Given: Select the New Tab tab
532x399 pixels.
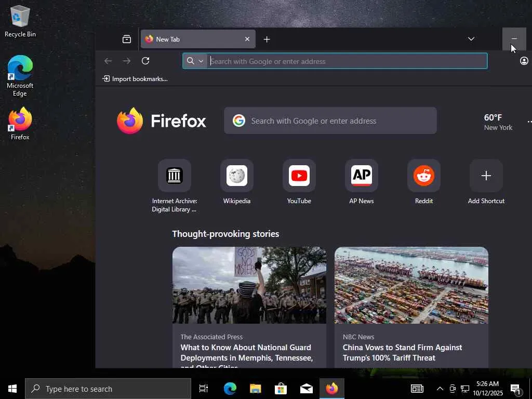Looking at the screenshot, I should click(198, 39).
